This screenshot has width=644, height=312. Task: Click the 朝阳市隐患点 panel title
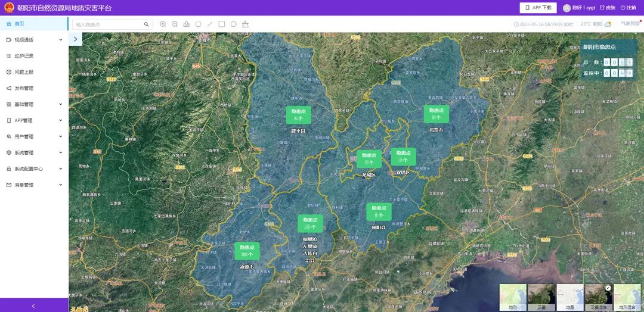[599, 47]
